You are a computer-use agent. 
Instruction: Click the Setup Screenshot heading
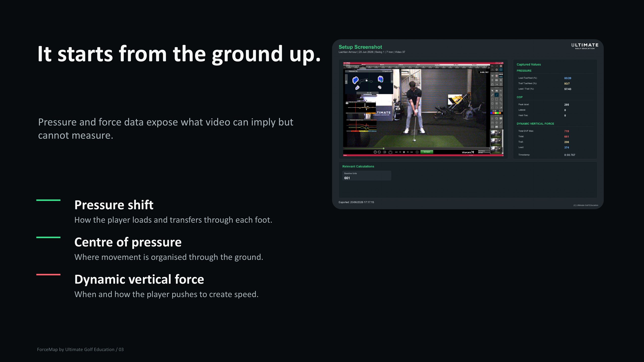tap(360, 47)
